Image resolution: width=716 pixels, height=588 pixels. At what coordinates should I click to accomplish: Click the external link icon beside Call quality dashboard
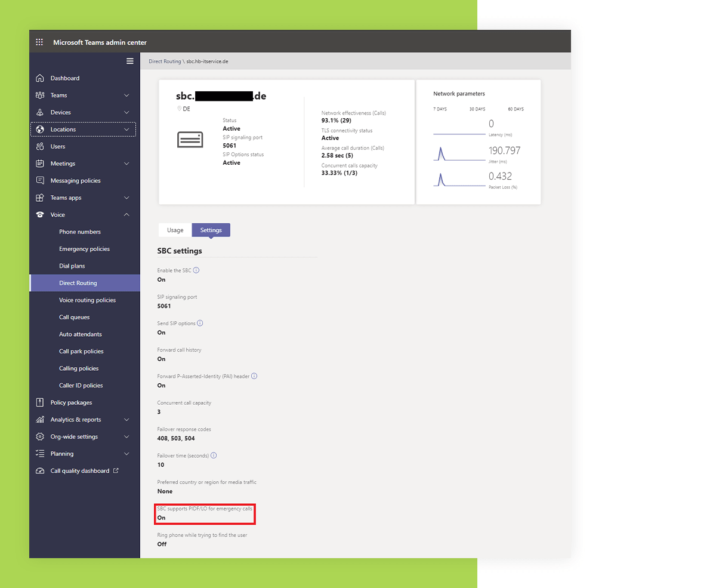pos(116,470)
